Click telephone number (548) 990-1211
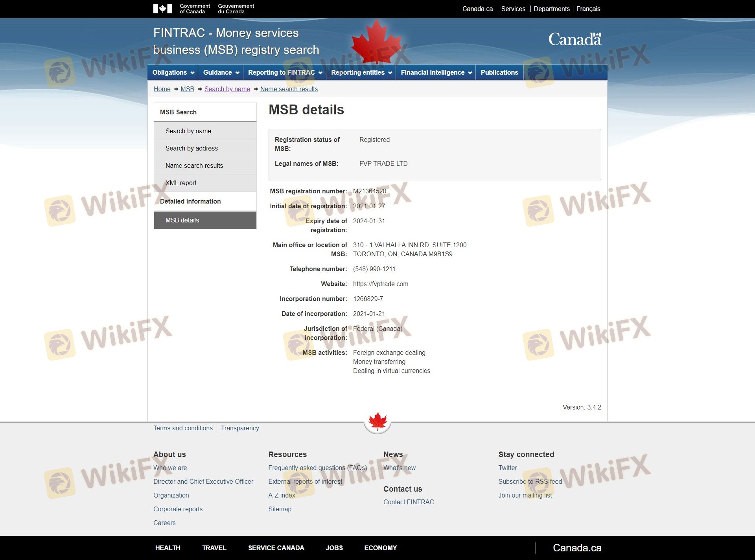The height and width of the screenshot is (560, 755). pos(374,269)
